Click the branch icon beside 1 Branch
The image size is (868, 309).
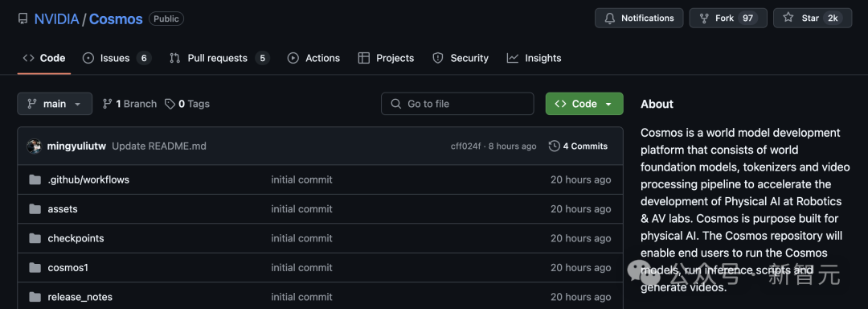point(108,104)
